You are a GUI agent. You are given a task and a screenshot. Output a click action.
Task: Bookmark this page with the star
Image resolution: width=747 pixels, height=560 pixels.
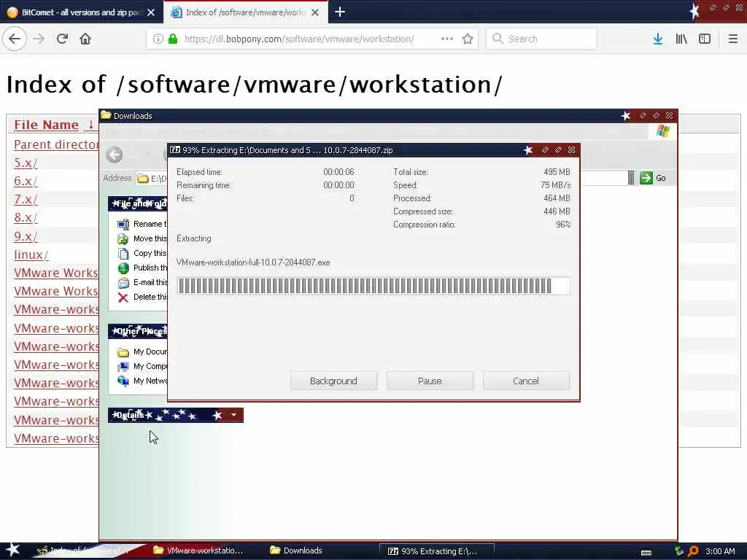coord(468,39)
